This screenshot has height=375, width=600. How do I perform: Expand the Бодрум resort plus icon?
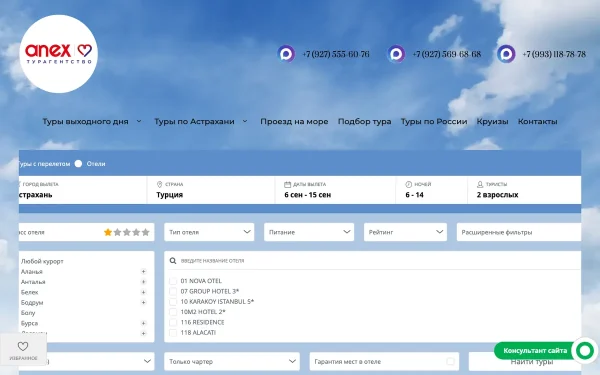coord(143,302)
